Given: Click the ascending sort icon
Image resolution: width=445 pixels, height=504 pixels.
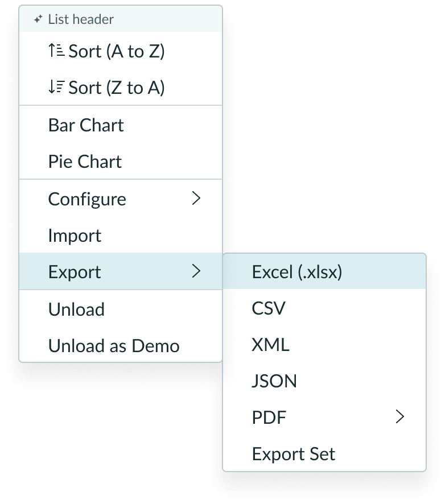Looking at the screenshot, I should tap(56, 51).
